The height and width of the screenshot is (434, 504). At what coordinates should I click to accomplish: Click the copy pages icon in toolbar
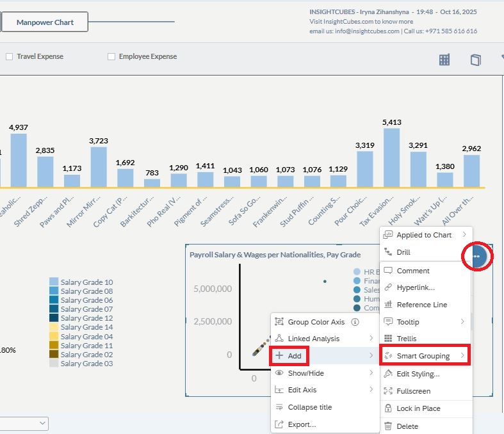pyautogui.click(x=475, y=60)
